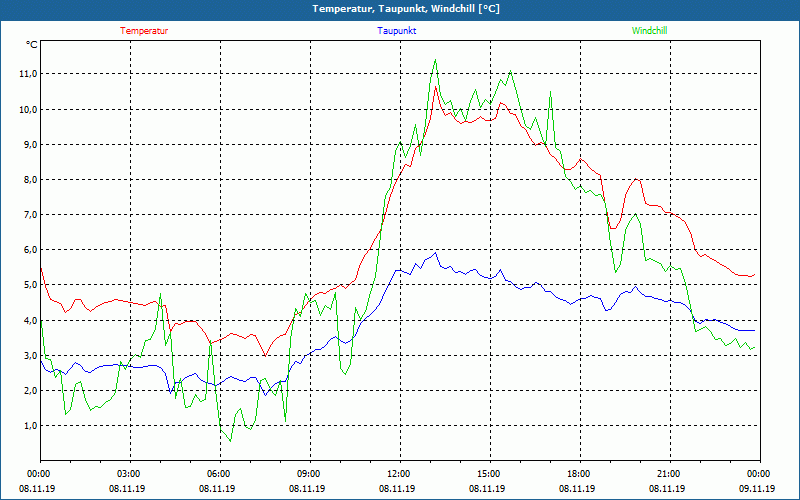Select the 21:00 time axis marker

(668, 473)
